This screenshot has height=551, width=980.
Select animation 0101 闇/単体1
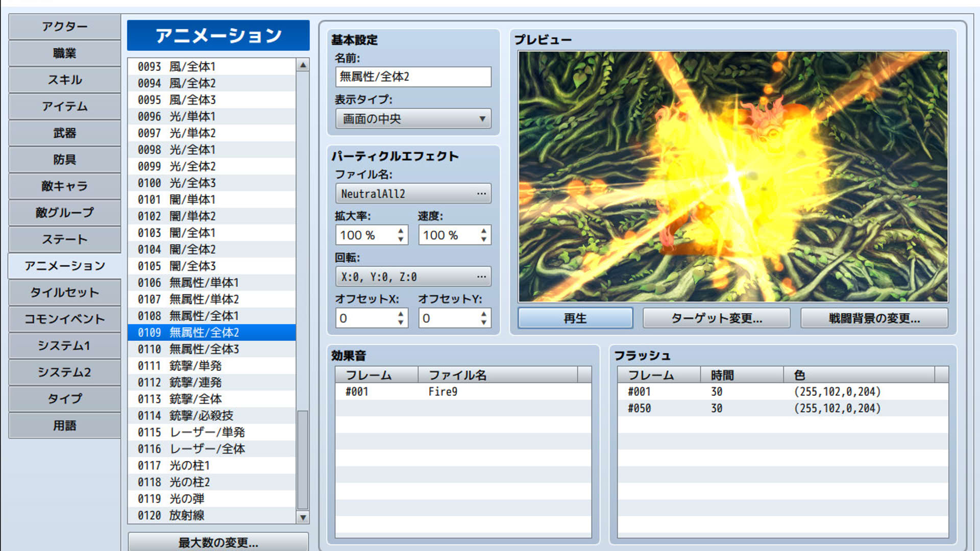pyautogui.click(x=212, y=199)
